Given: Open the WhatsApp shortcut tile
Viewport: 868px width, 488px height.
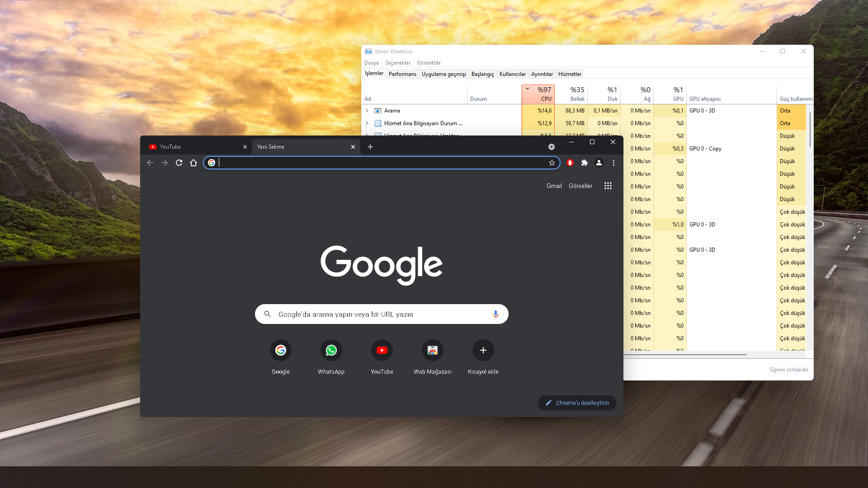Looking at the screenshot, I should (x=331, y=350).
